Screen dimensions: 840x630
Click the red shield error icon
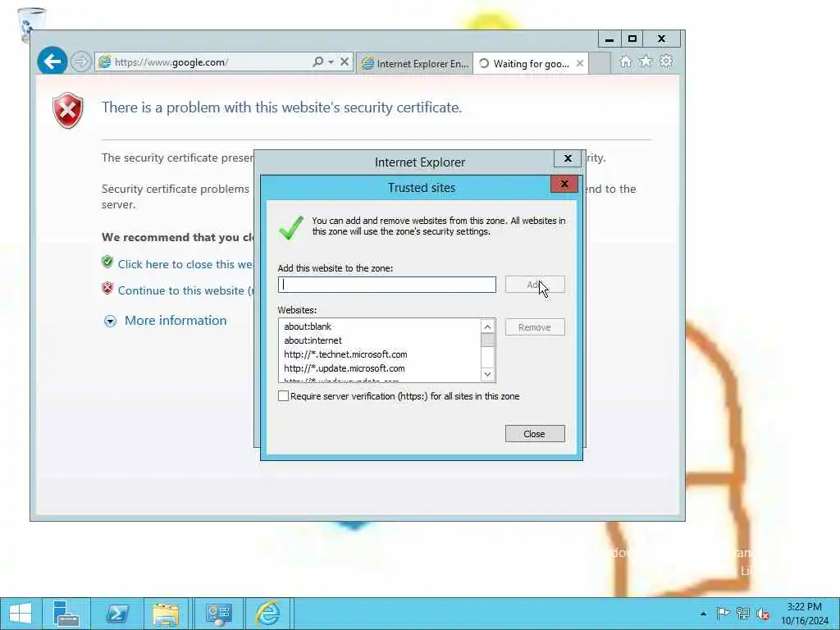[x=68, y=111]
